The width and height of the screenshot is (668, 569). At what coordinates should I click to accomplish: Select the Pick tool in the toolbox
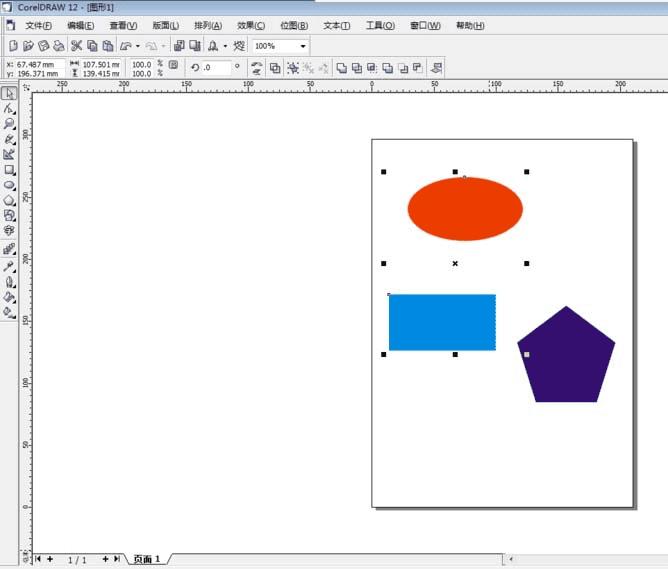coord(9,93)
